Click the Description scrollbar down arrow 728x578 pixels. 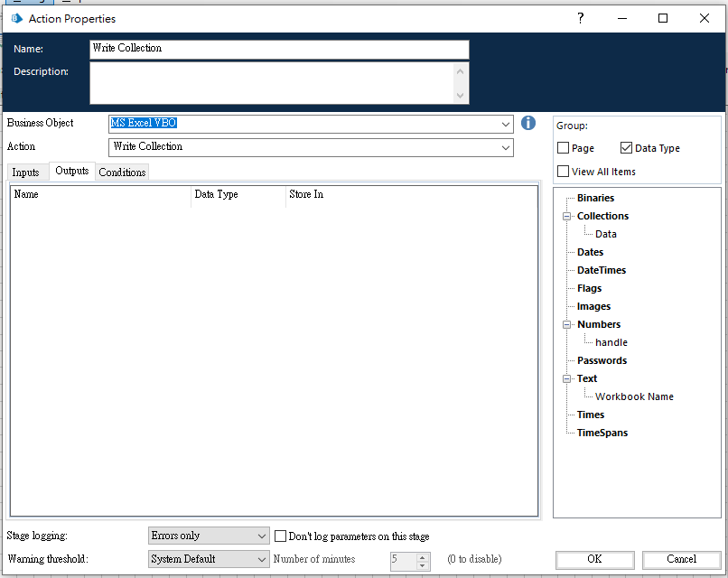(x=460, y=96)
